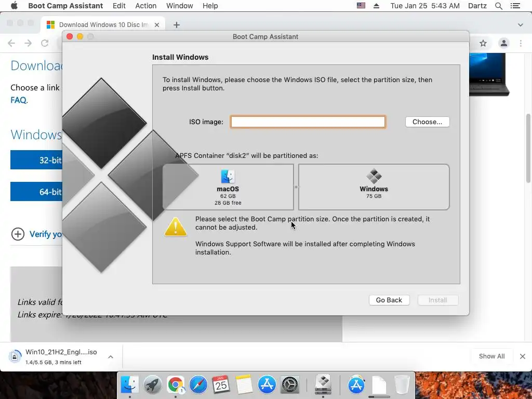Open Notification Center list icon
Screen dimensions: 532x399
click(515, 6)
